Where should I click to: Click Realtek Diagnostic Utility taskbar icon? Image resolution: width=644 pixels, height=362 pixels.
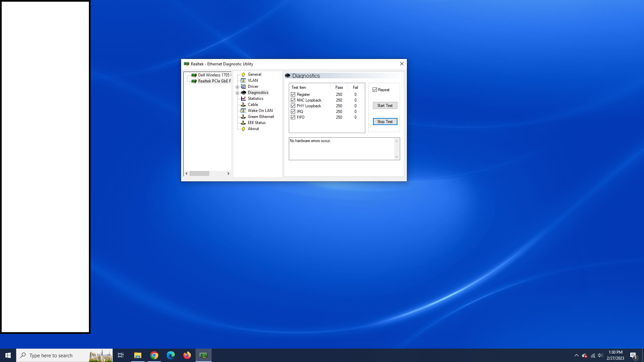click(203, 355)
